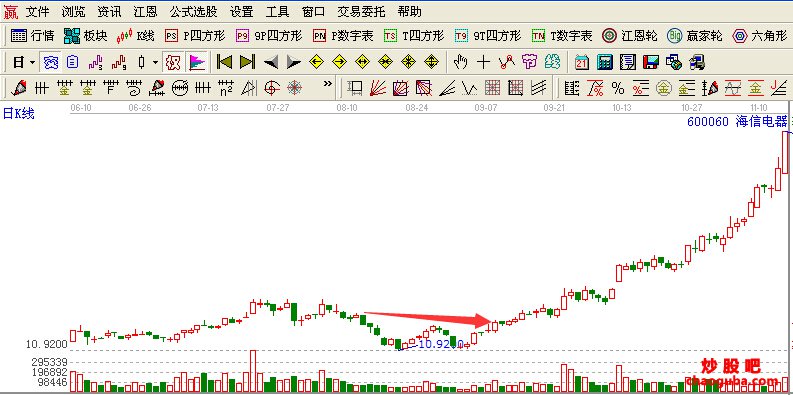The height and width of the screenshot is (395, 793).
Task: Click the 板块 toolbar button
Action: coord(86,35)
